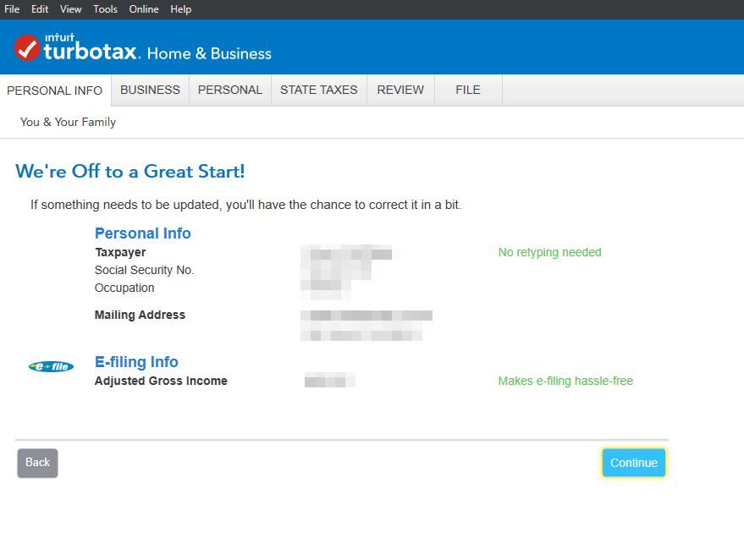
Task: Click the e-file logo icon
Action: tap(52, 366)
